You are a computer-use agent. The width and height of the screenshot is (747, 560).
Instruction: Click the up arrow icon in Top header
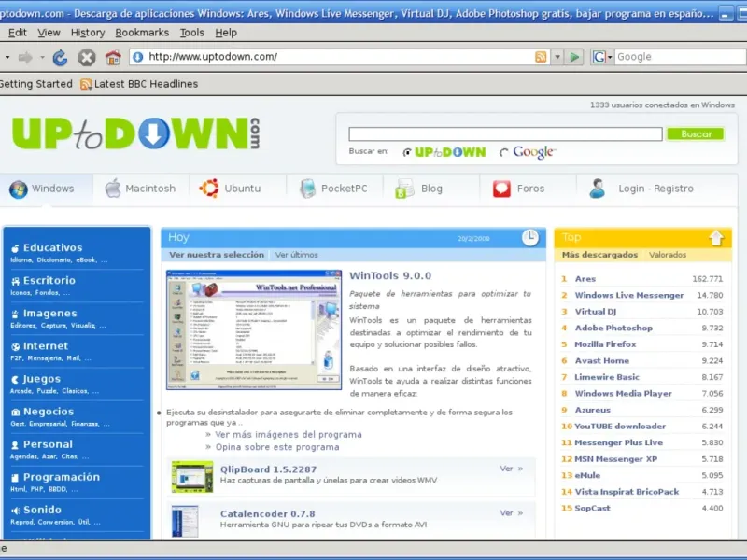[716, 237]
